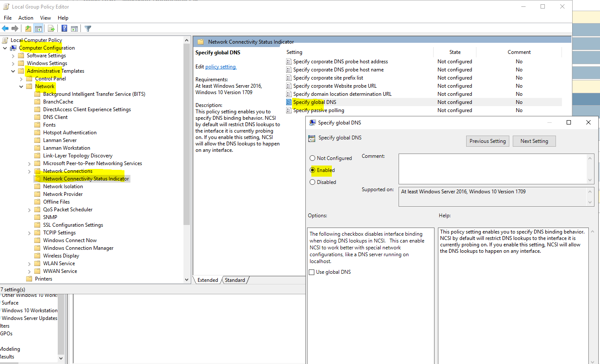The height and width of the screenshot is (364, 600).
Task: Click Local Computer Policy root icon
Action: pyautogui.click(x=6, y=40)
